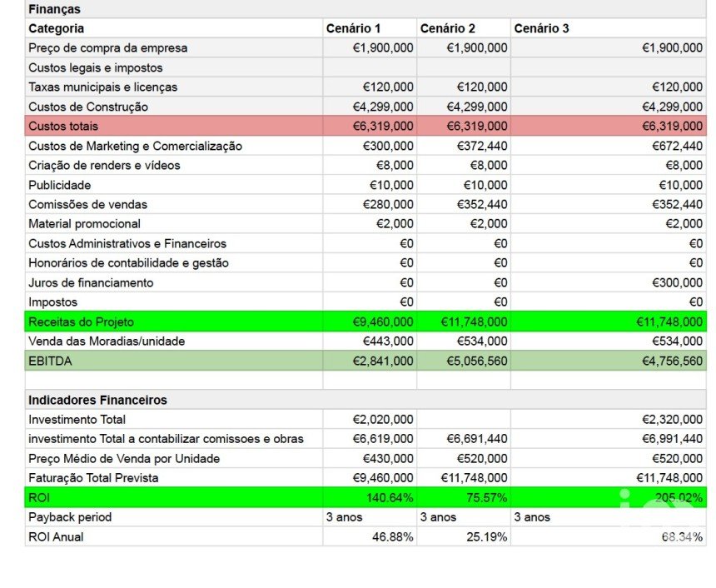Select Venda das Moradias value under Cenário 2
Image resolution: width=716 pixels, height=588 pixels.
click(482, 341)
